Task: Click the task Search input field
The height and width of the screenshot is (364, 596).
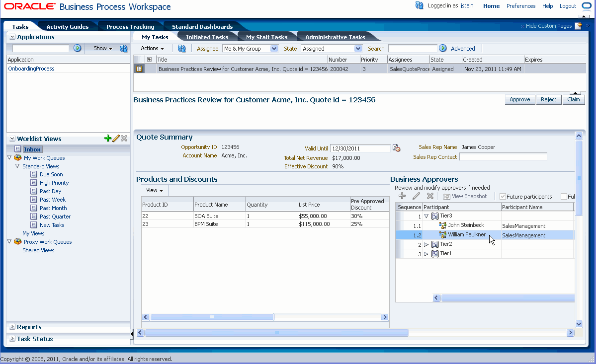Action: coord(412,49)
